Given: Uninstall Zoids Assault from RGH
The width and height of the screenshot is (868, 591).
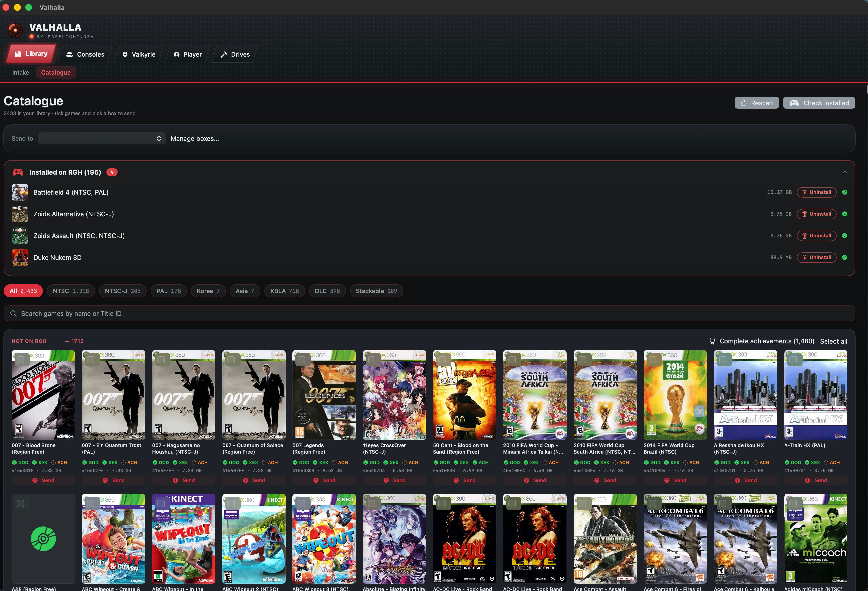Looking at the screenshot, I should [x=816, y=236].
